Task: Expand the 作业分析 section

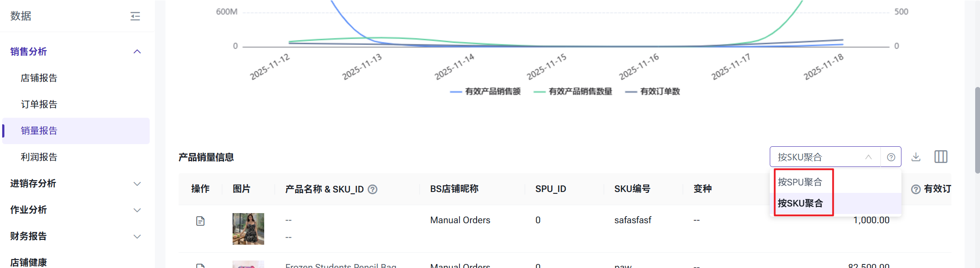Action: coord(137,210)
